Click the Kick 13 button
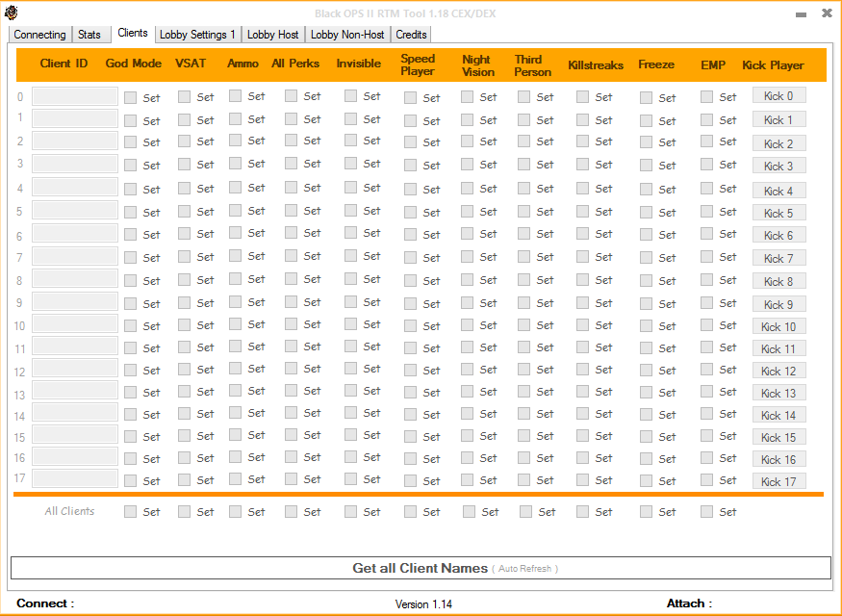The width and height of the screenshot is (842, 616). pyautogui.click(x=778, y=393)
